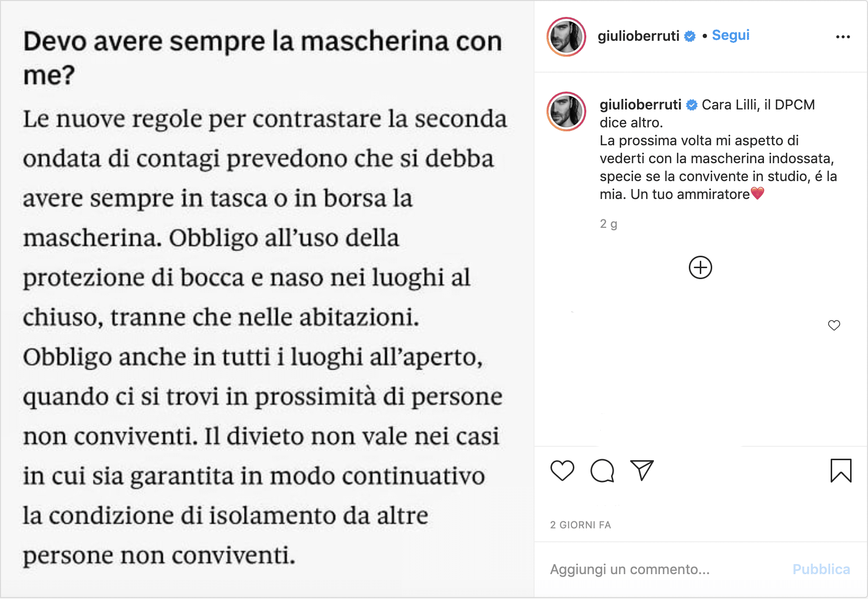The width and height of the screenshot is (868, 599).
Task: Open the three-dots more options menu
Action: coord(843,37)
